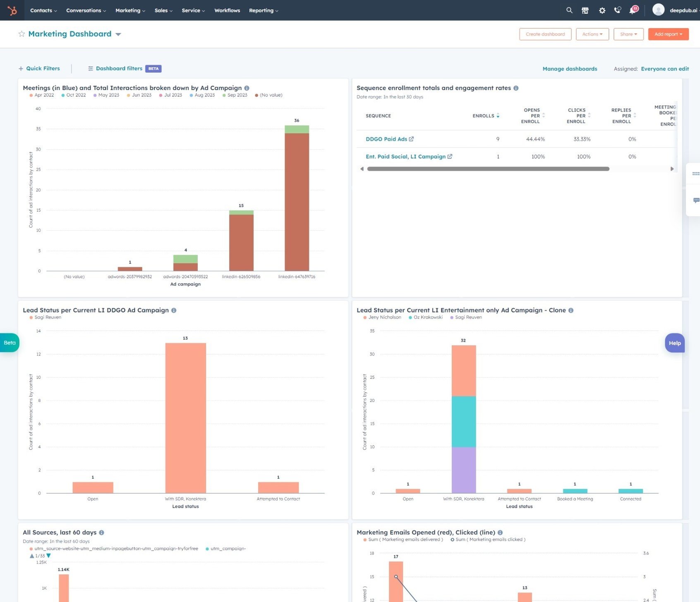Open the Workflows nav item

227,10
